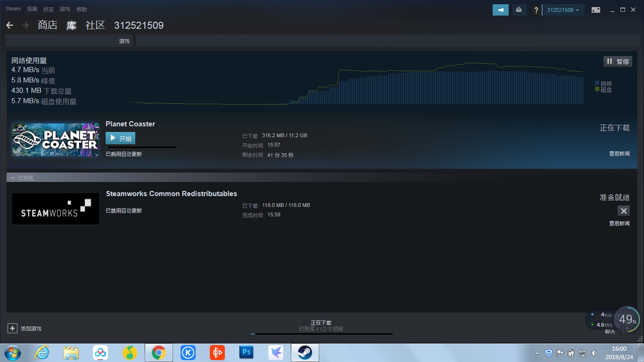Open the Steam menu
Viewport: 644px width, 362px height.
[13, 9]
